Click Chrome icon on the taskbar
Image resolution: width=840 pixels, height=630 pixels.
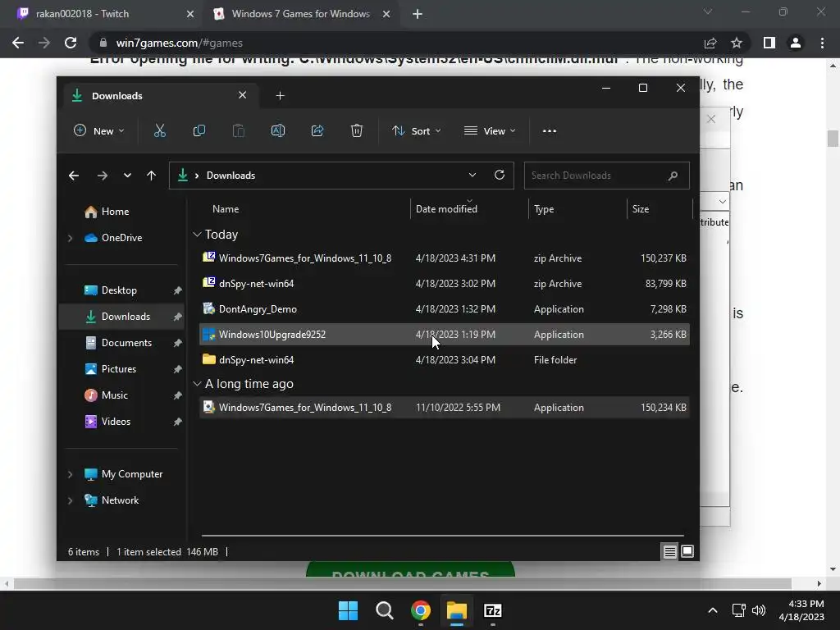click(421, 610)
